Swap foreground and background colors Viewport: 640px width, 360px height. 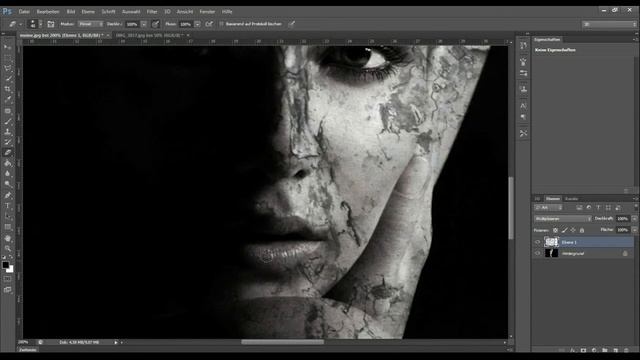point(11,258)
